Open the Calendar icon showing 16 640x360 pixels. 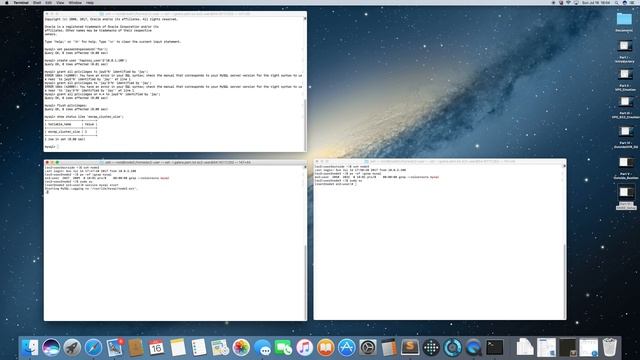click(x=156, y=348)
